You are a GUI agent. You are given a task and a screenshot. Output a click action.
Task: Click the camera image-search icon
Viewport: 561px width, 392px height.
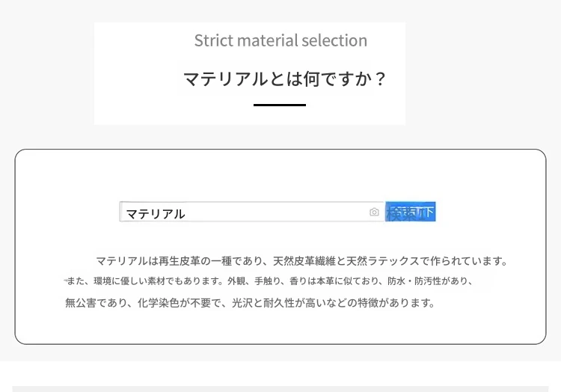(374, 212)
